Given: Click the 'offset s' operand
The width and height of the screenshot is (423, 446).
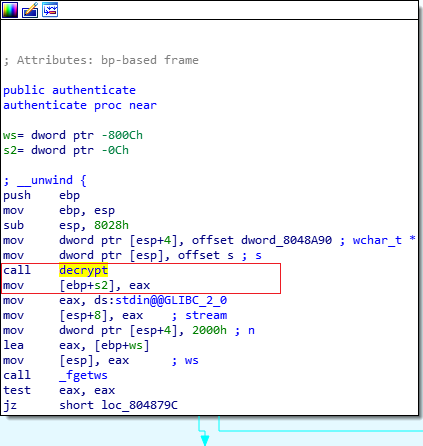Looking at the screenshot, I should pos(206,255).
